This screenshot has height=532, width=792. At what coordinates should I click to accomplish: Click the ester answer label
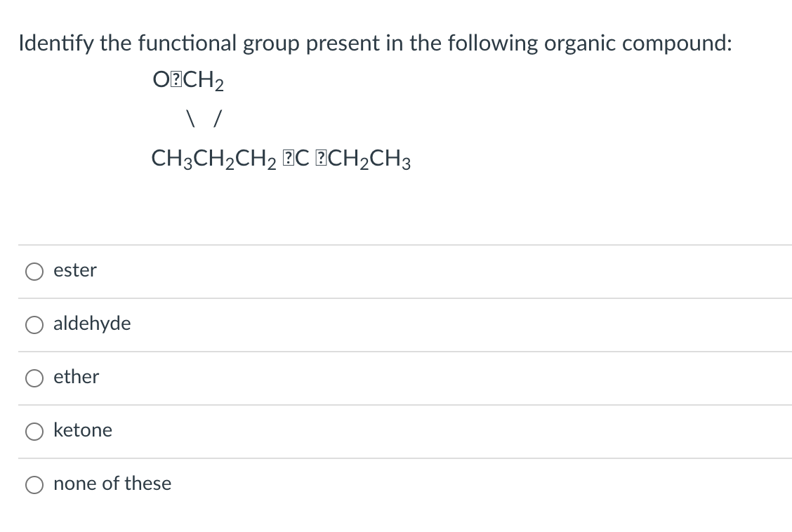click(x=75, y=270)
